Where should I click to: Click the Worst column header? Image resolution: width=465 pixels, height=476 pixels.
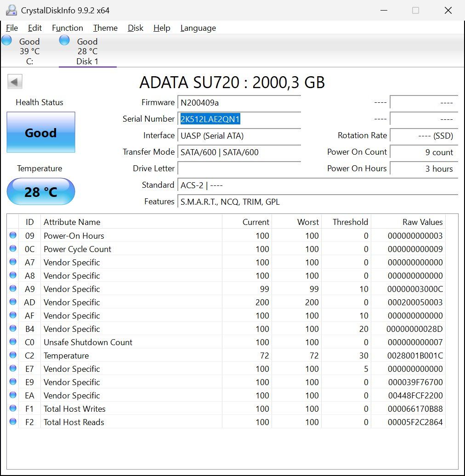click(297, 222)
